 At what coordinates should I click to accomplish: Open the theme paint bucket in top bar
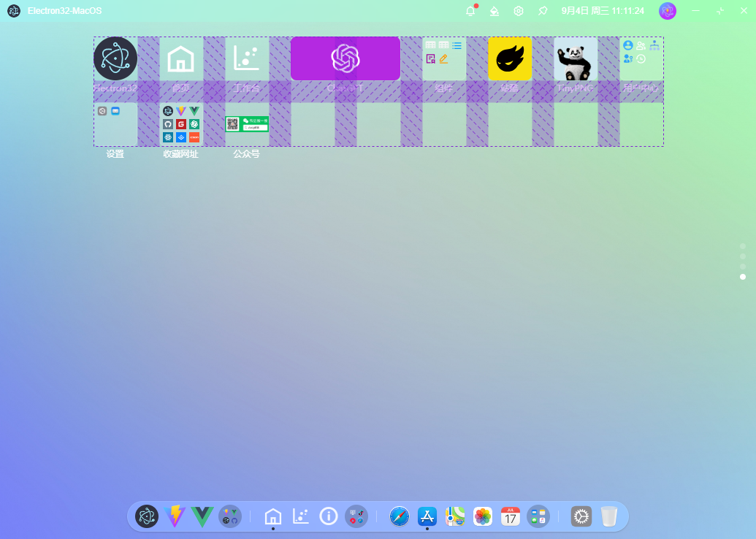[x=495, y=11]
